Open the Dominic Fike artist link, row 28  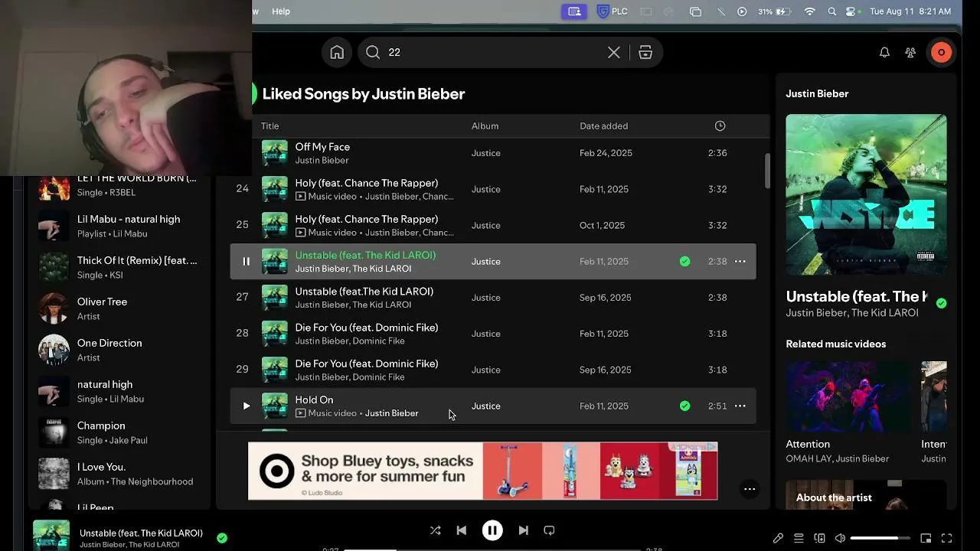[x=378, y=341]
